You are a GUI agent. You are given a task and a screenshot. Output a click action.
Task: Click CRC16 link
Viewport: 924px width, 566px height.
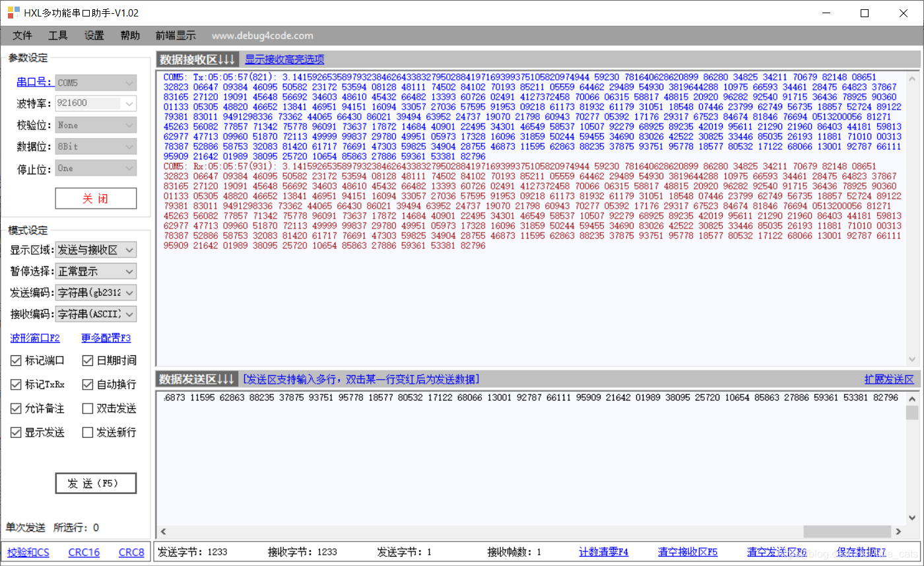[84, 552]
